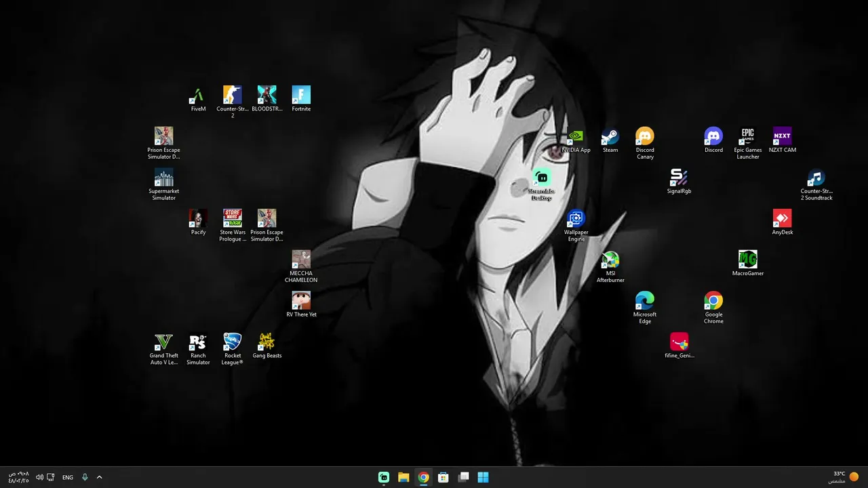
Task: Select the Fortnite desktop shortcut
Action: point(301,99)
